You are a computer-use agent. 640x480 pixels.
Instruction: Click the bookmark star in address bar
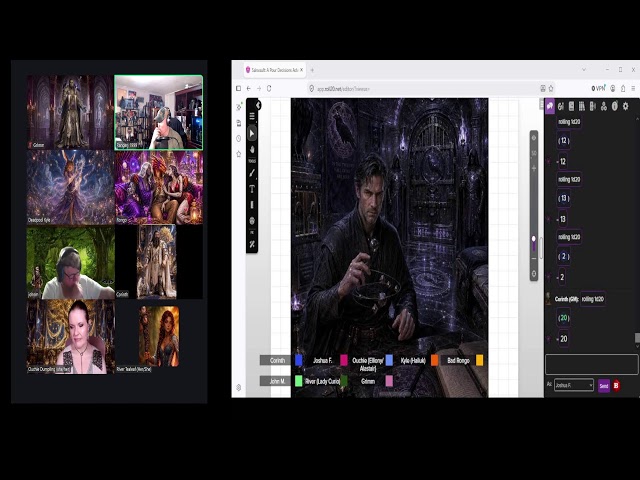[551, 88]
